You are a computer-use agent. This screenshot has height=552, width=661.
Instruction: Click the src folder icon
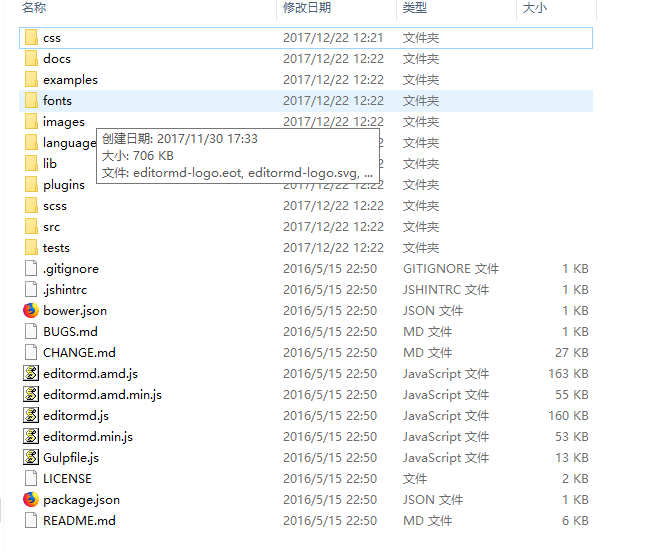click(31, 226)
